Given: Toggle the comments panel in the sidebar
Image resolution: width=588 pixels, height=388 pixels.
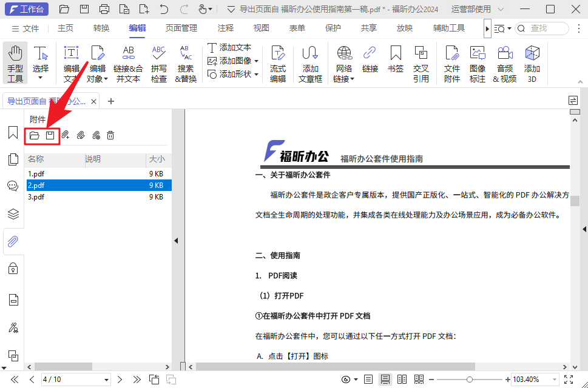Looking at the screenshot, I should tap(13, 186).
